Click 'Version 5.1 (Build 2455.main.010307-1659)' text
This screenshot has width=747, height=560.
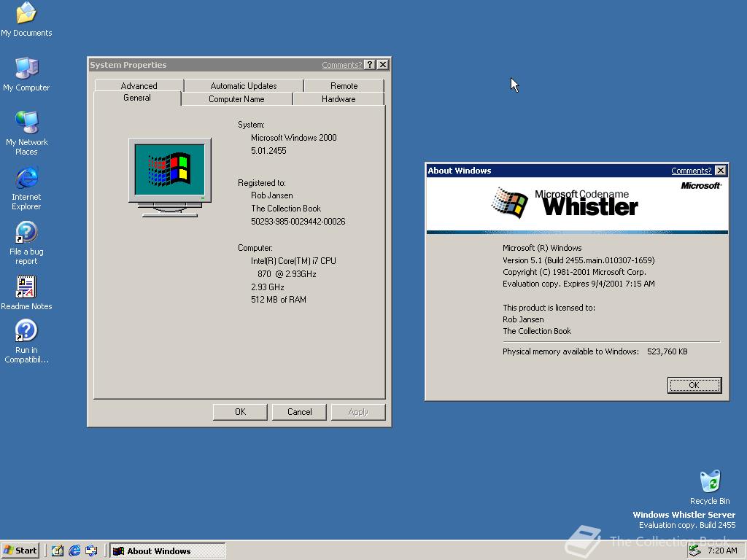(578, 260)
